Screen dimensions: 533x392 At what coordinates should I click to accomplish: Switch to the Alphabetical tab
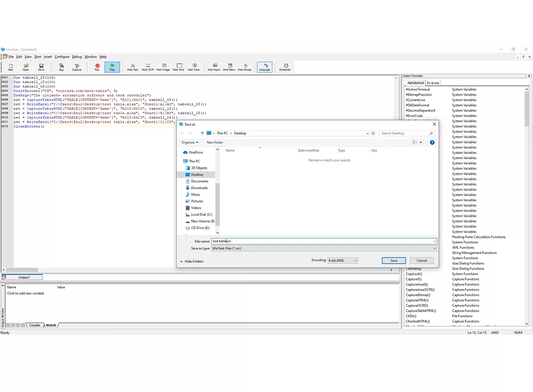tap(415, 83)
